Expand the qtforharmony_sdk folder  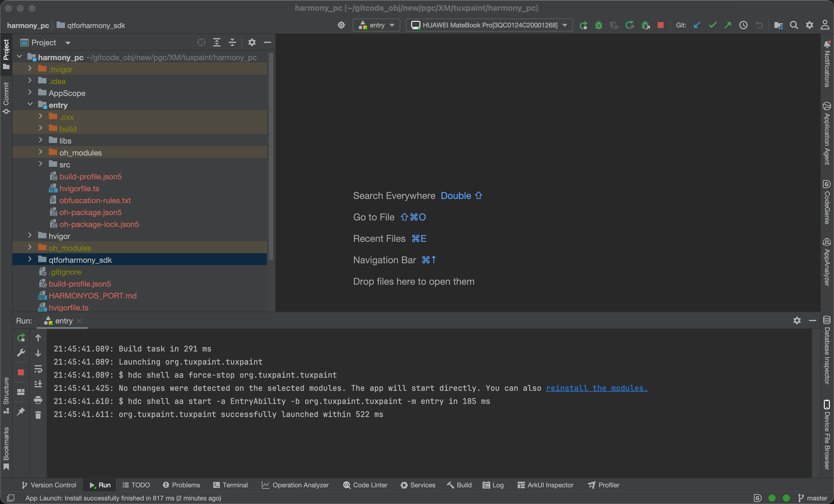coord(30,259)
